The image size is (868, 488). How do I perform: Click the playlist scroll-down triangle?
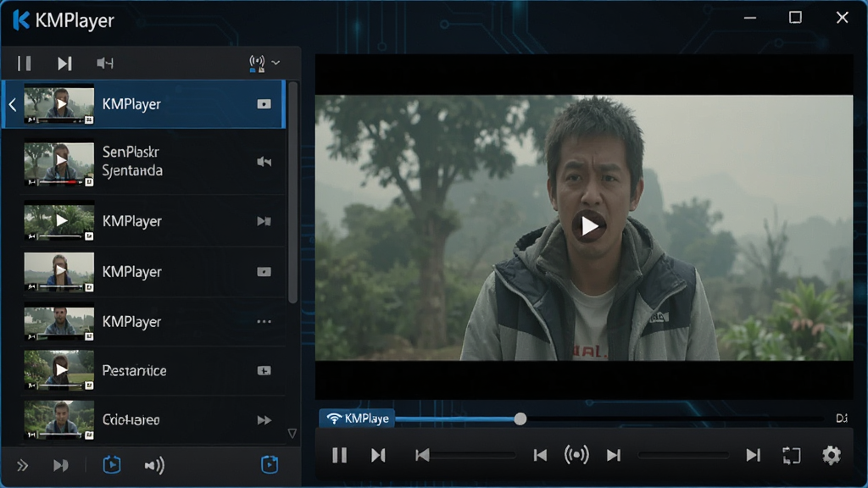pyautogui.click(x=292, y=433)
